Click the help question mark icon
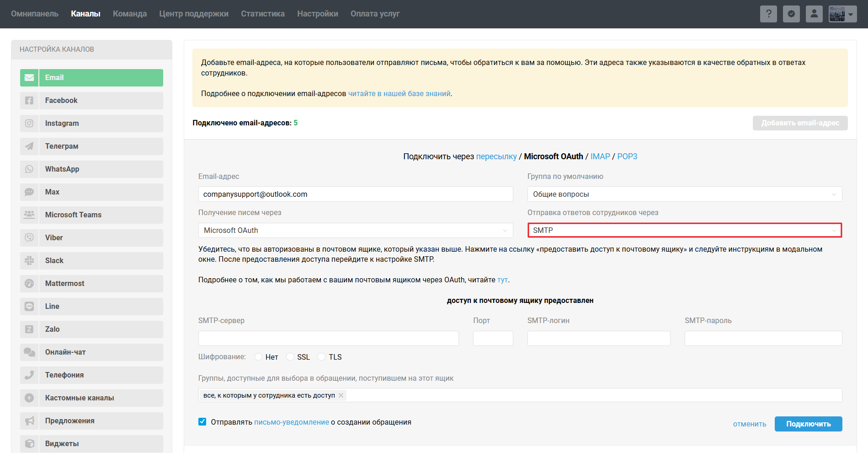The image size is (868, 453). (768, 14)
